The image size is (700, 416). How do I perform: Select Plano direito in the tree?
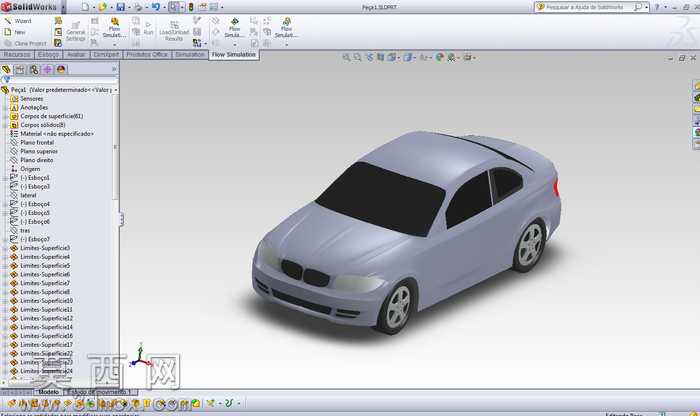[x=32, y=160]
